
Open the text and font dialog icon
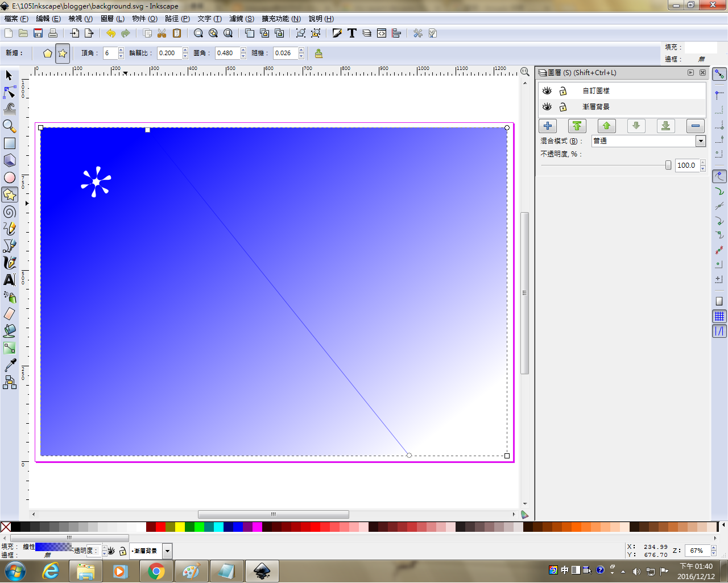click(352, 33)
